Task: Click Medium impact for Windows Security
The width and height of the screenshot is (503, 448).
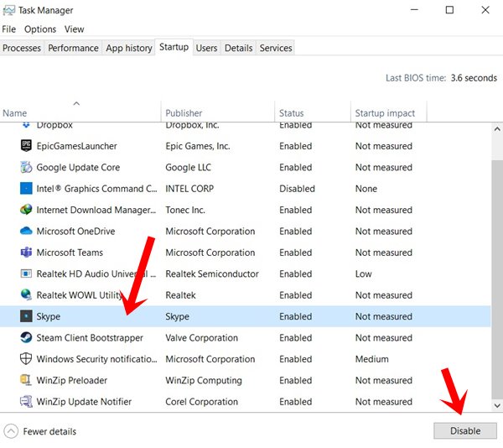Action: tap(371, 359)
